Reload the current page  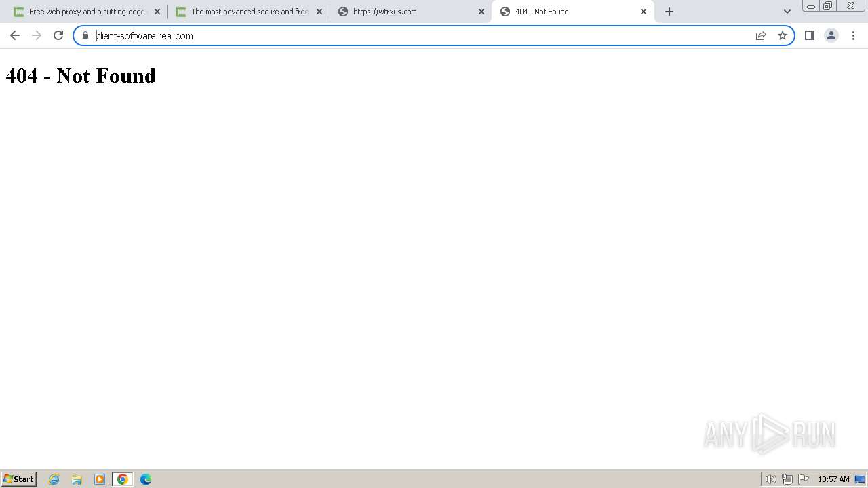[58, 35]
